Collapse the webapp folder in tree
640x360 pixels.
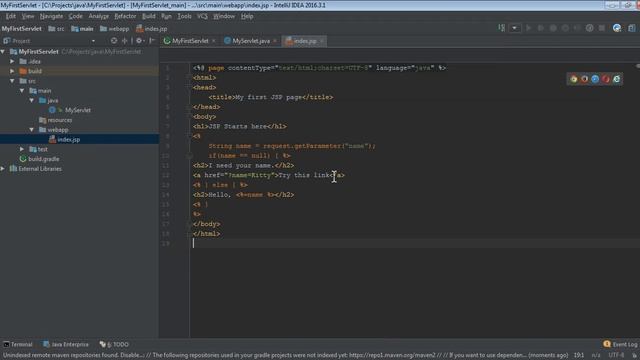pyautogui.click(x=32, y=130)
